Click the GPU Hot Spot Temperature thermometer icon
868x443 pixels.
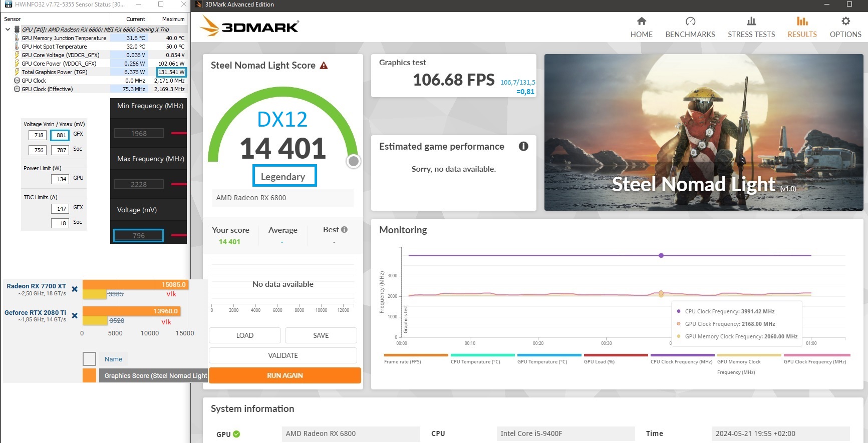17,47
